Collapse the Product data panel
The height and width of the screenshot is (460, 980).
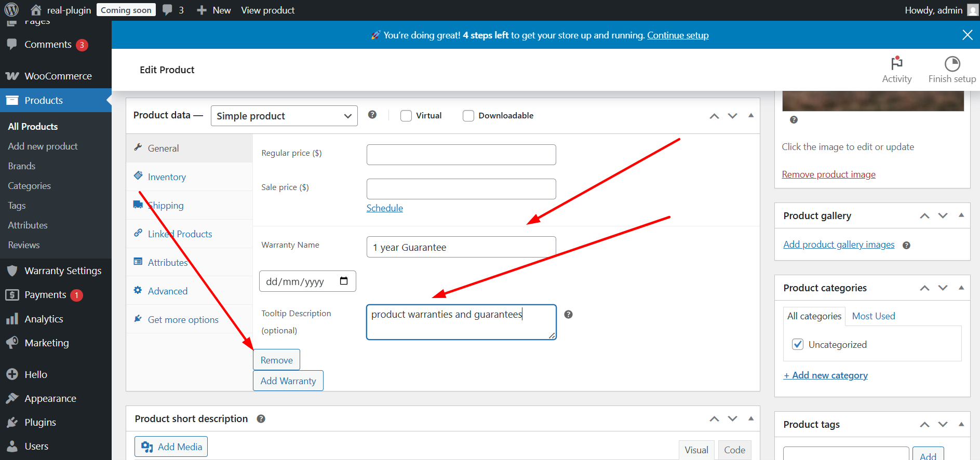pyautogui.click(x=751, y=115)
